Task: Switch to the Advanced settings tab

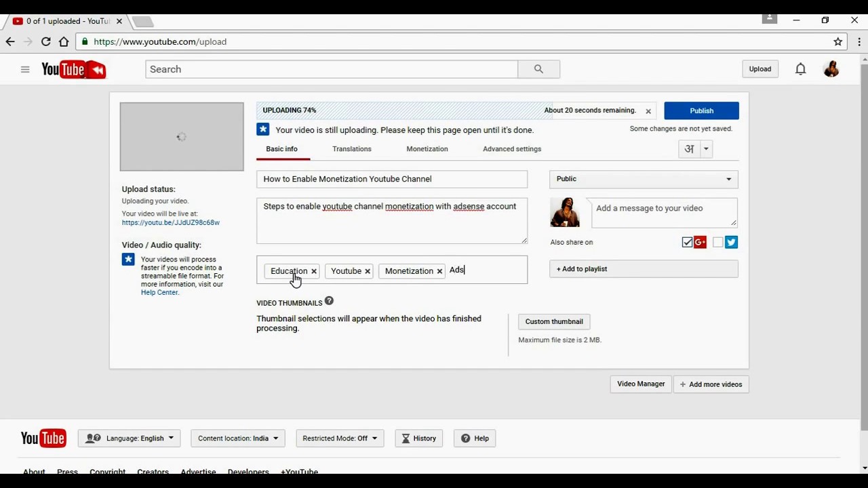Action: point(512,149)
